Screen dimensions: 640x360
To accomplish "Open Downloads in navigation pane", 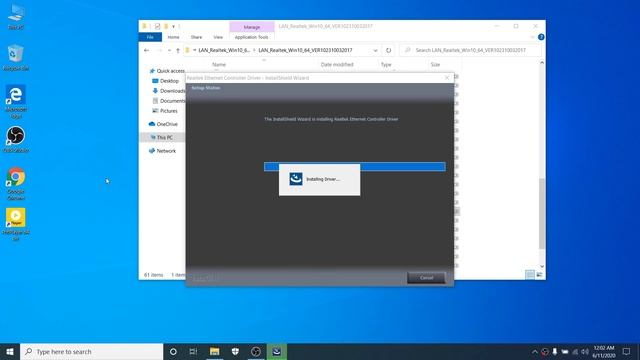I will [169, 91].
